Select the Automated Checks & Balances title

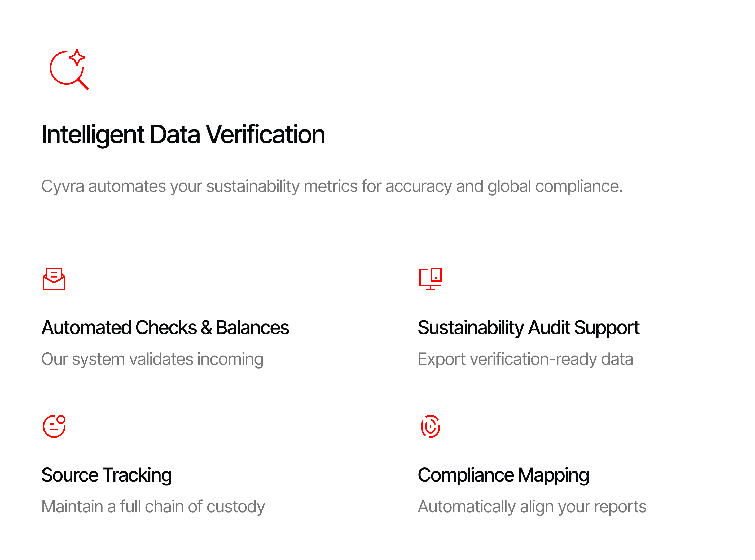click(165, 328)
